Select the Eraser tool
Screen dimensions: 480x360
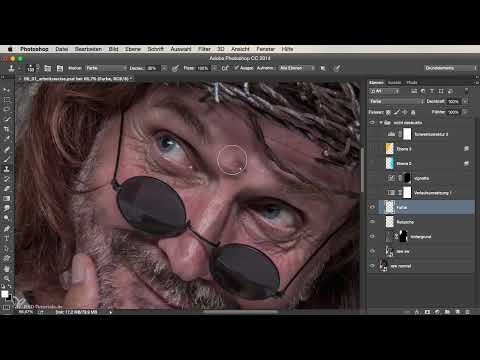(6, 189)
